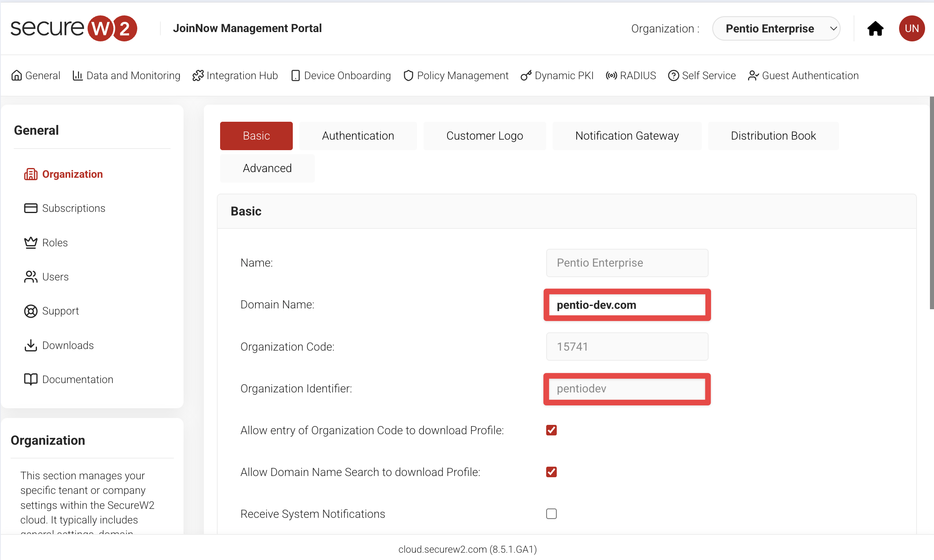This screenshot has width=934, height=560.
Task: Click the Subscriptions card icon
Action: [x=31, y=208]
